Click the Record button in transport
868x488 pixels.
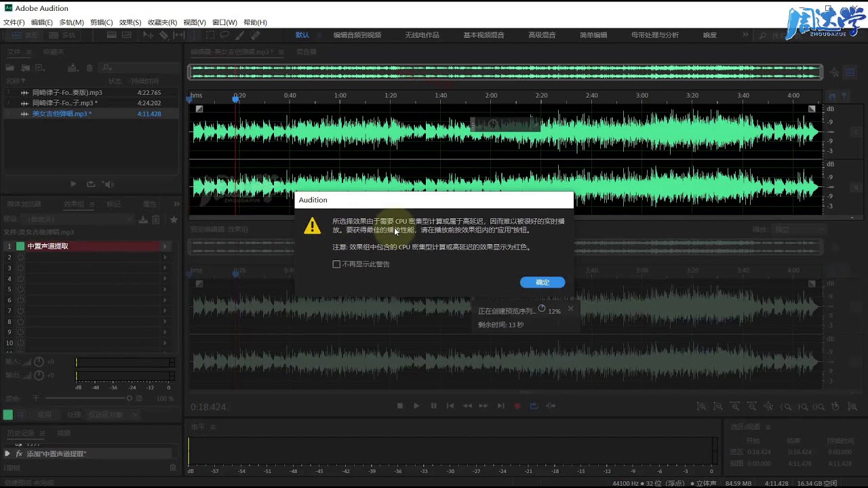(x=517, y=406)
